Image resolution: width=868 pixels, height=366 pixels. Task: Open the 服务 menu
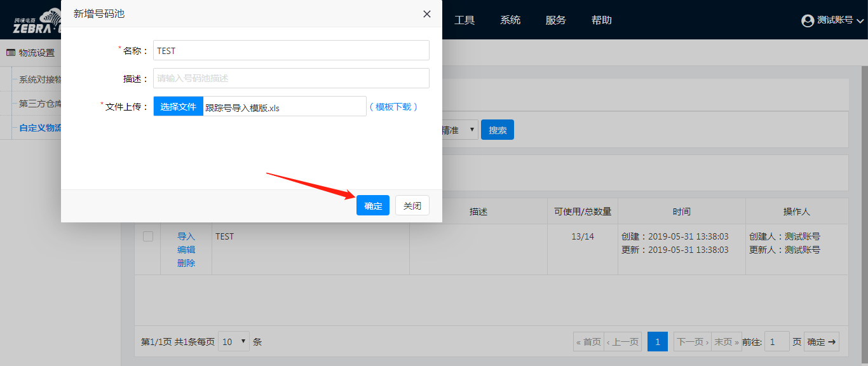click(x=556, y=20)
